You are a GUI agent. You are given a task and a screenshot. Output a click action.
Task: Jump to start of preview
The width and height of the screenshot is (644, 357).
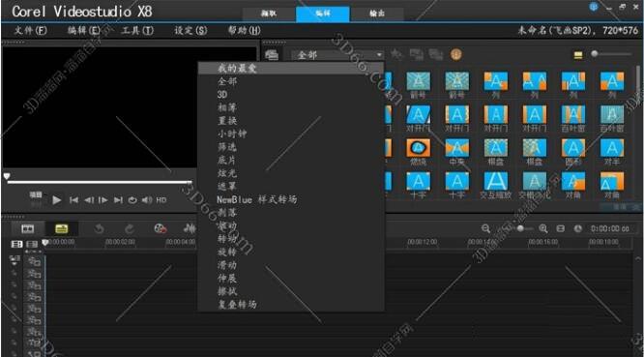[73, 200]
